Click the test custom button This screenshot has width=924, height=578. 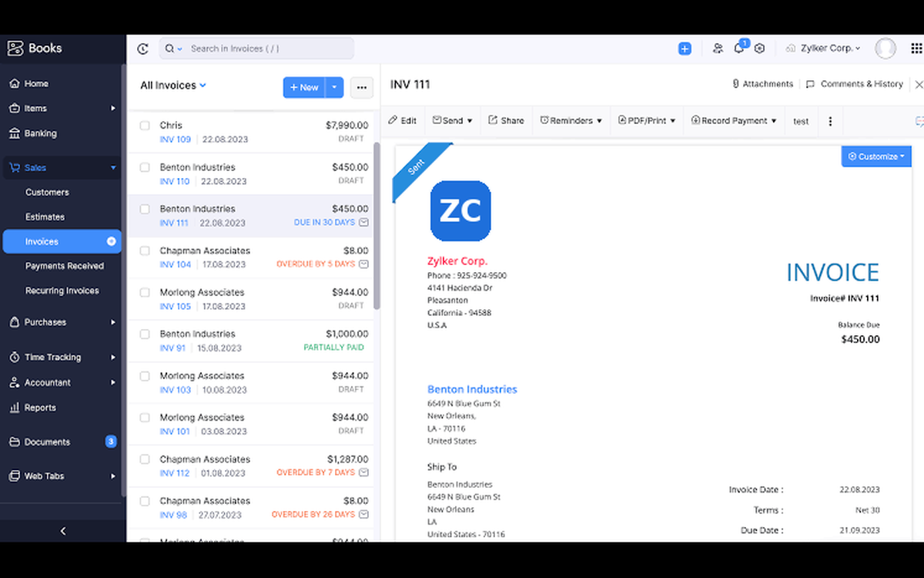pyautogui.click(x=801, y=121)
